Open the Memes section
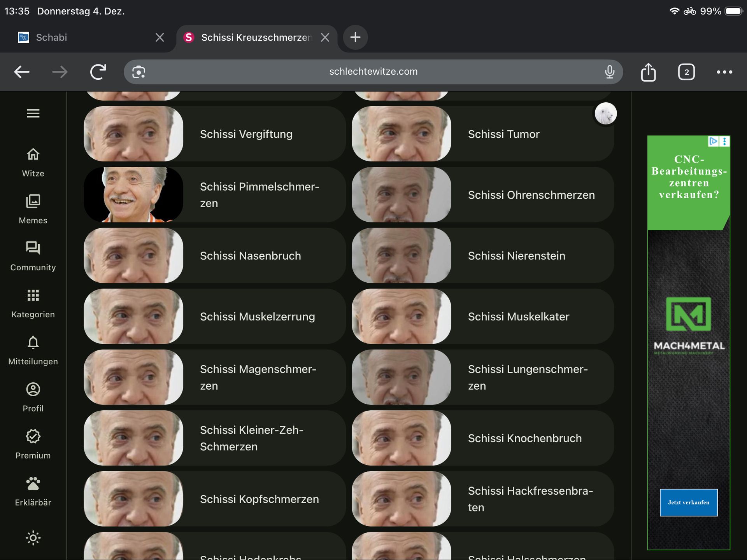 [x=33, y=202]
